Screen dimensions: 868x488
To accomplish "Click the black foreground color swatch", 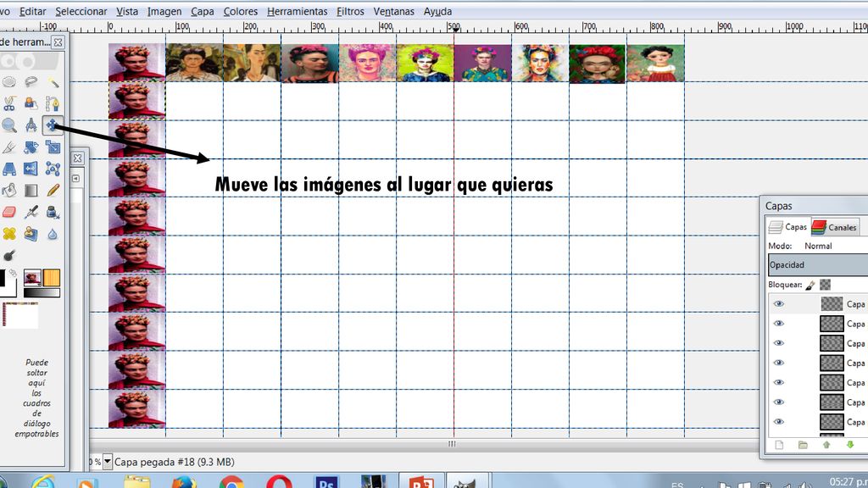I will [x=3, y=277].
